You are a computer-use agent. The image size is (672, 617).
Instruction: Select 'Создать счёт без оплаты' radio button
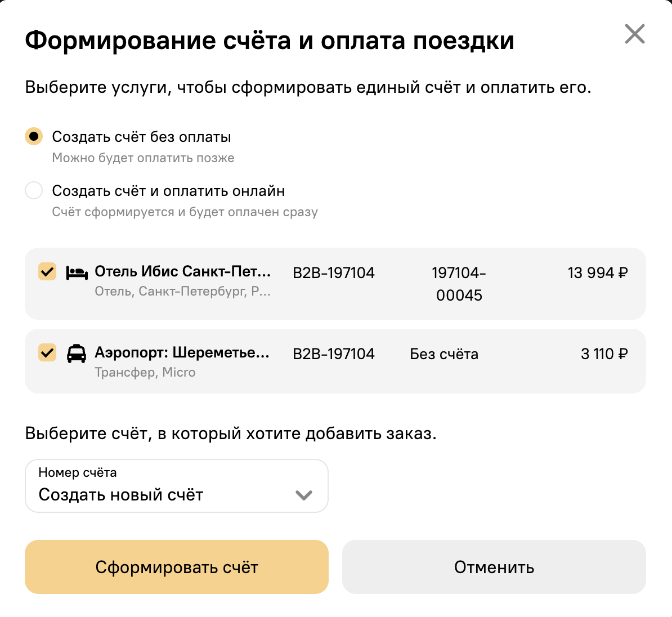34,136
